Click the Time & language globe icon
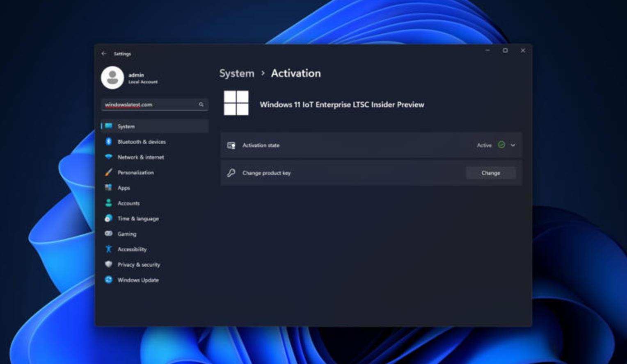Image resolution: width=627 pixels, height=364 pixels. 108,218
